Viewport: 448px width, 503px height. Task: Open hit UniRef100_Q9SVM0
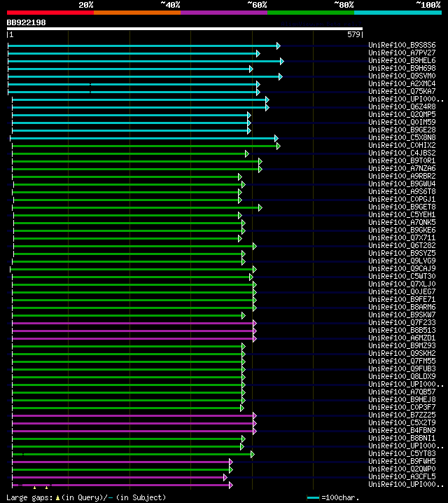[402, 76]
